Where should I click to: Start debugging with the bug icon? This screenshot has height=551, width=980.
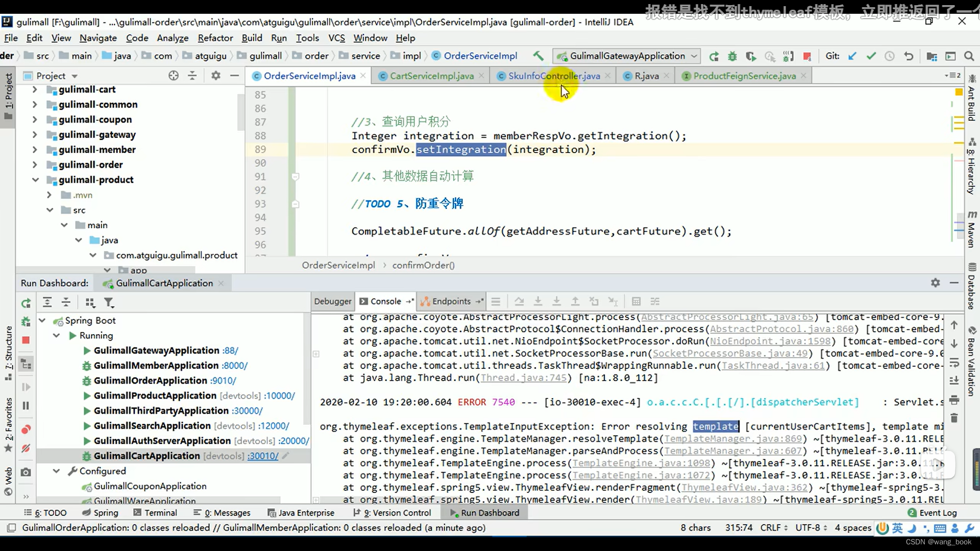pyautogui.click(x=732, y=56)
